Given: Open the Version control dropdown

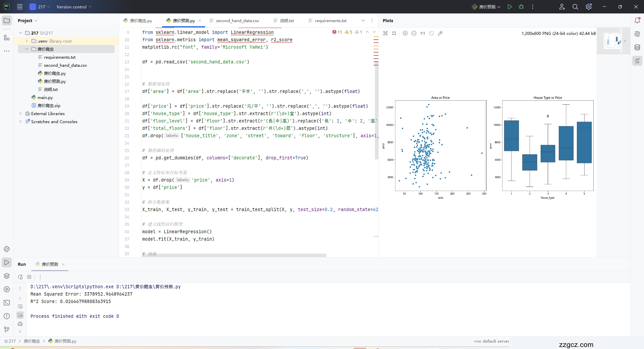Looking at the screenshot, I should 74,7.
